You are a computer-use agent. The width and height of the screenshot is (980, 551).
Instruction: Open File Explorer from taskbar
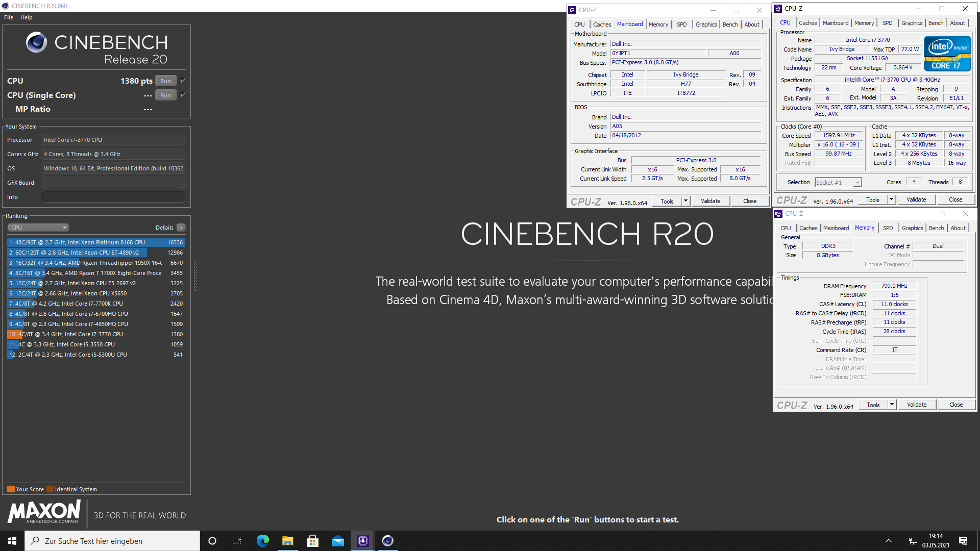coord(287,541)
